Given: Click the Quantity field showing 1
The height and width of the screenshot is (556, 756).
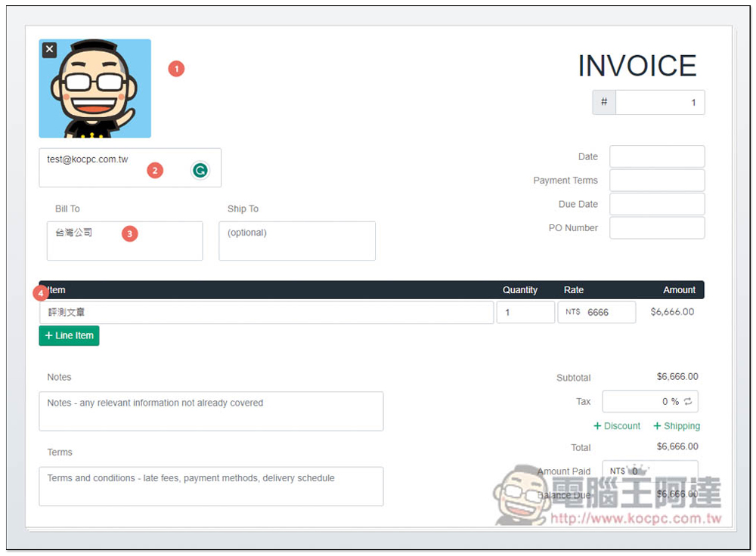Looking at the screenshot, I should (525, 312).
